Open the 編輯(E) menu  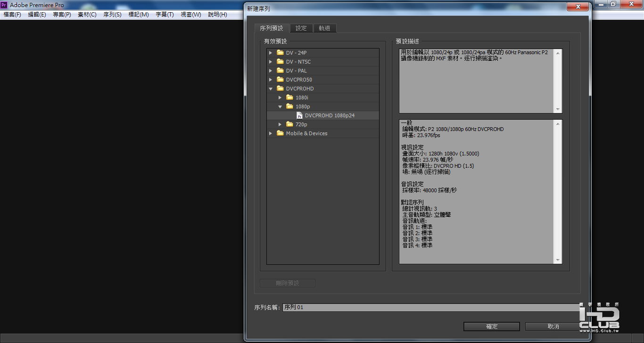(x=37, y=15)
